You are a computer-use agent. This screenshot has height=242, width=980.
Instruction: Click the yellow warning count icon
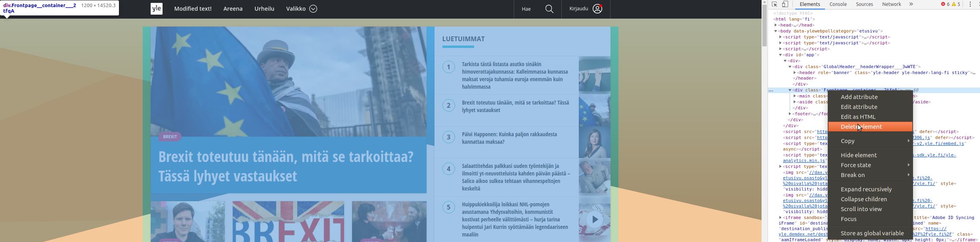(954, 4)
